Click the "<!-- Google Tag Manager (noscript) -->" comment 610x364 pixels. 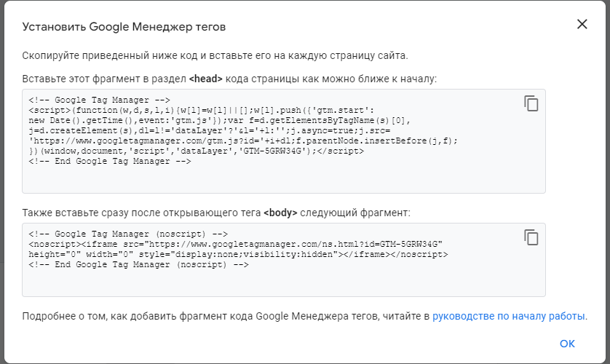(x=129, y=234)
